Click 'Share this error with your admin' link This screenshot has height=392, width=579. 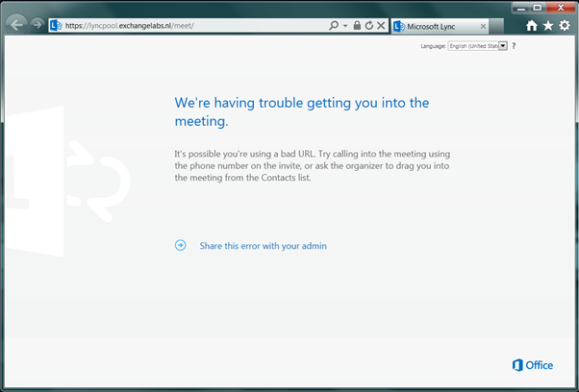[263, 246]
